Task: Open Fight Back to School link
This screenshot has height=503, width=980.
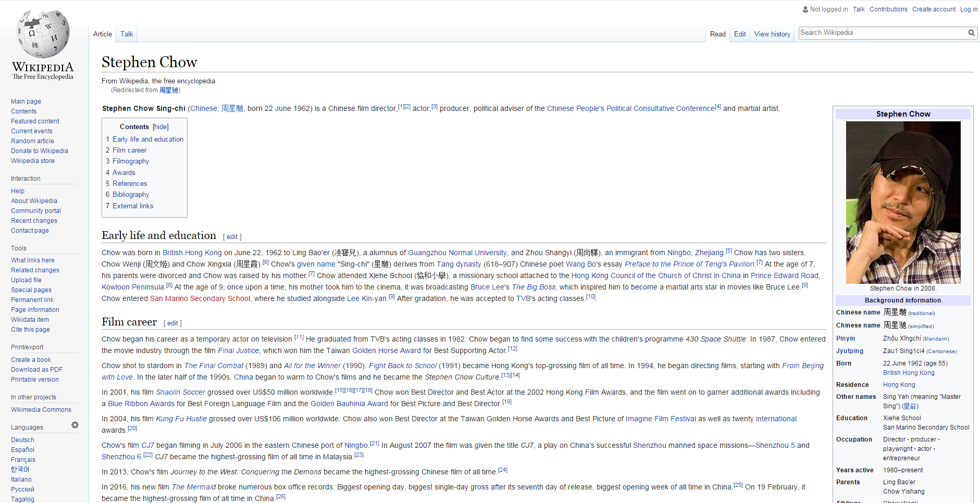Action: [403, 366]
